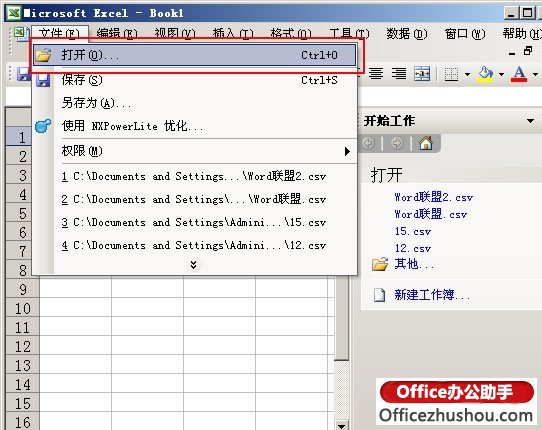The height and width of the screenshot is (430, 542).
Task: Click the NXPowerLite optimize icon
Action: [43, 126]
